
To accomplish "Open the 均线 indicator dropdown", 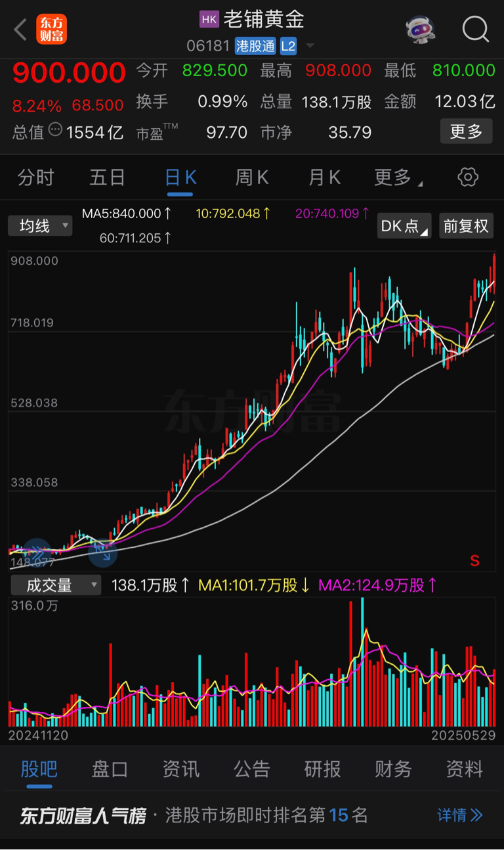I will 40,226.
